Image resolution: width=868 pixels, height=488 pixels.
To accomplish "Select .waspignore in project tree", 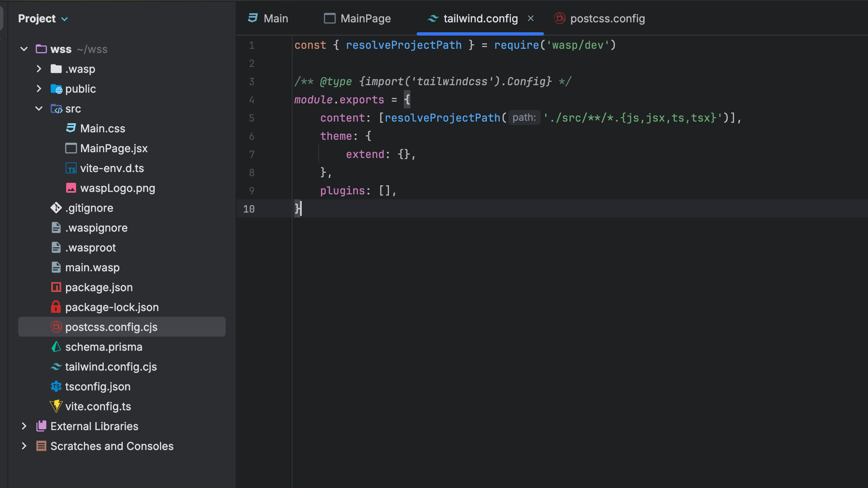I will click(122, 228).
